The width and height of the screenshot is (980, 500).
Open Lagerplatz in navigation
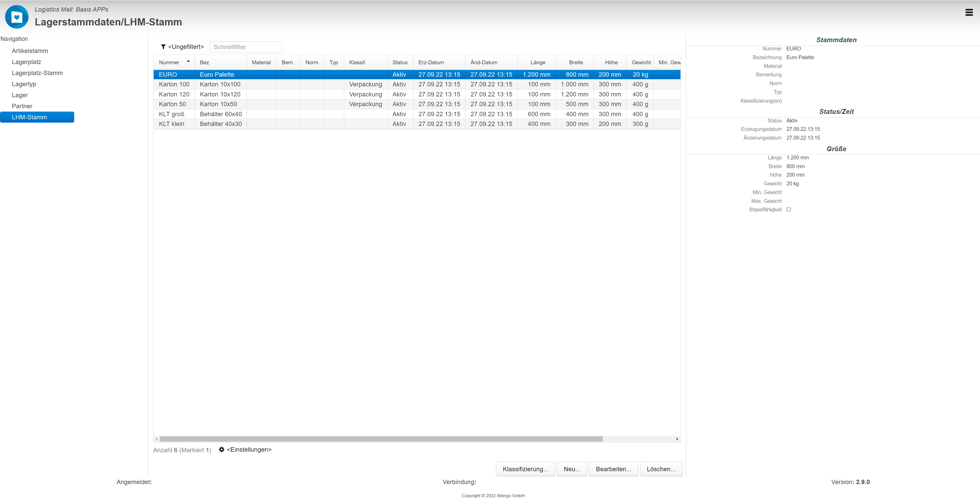coord(26,62)
